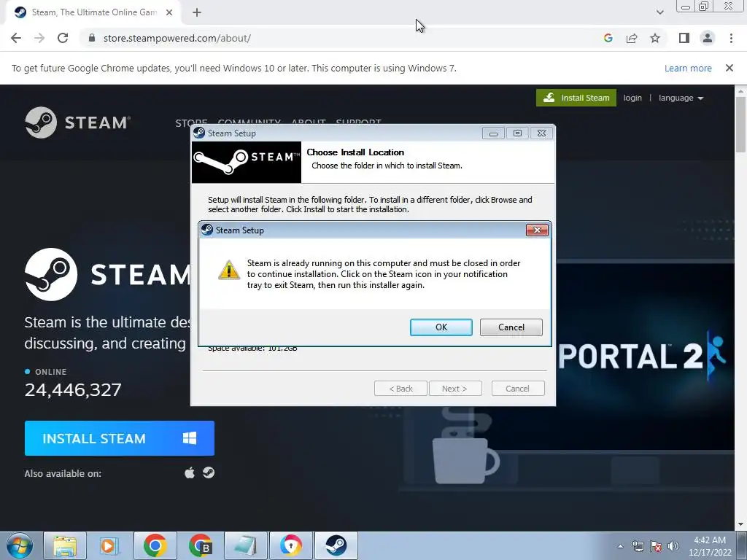Viewport: 747px width, 560px height.
Task: Reload the page with refresh icon
Action: [63, 38]
